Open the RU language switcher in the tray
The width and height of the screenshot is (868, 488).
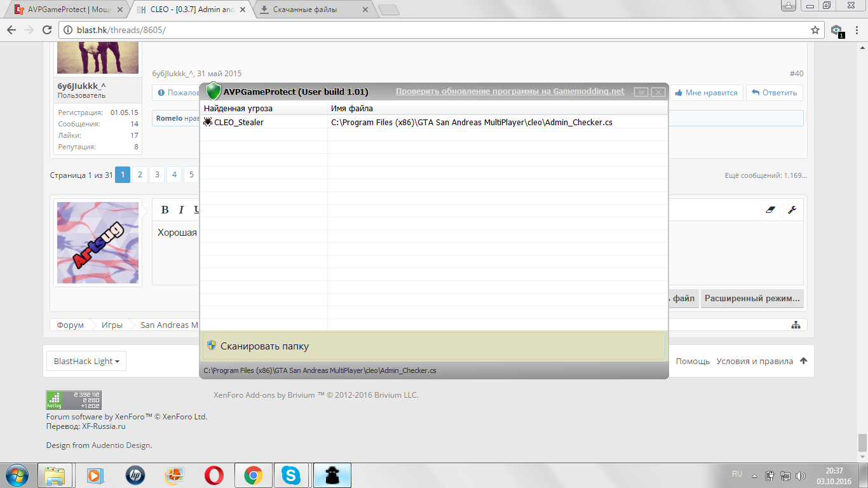click(x=737, y=474)
